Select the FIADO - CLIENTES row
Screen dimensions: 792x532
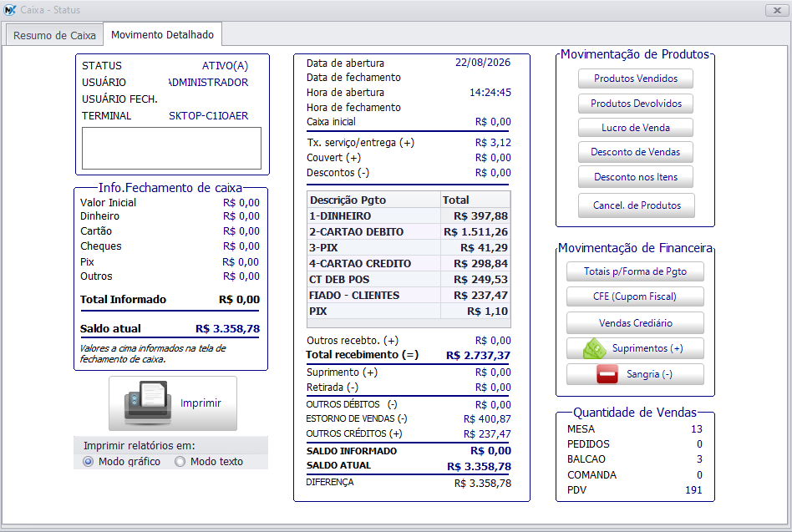(409, 296)
